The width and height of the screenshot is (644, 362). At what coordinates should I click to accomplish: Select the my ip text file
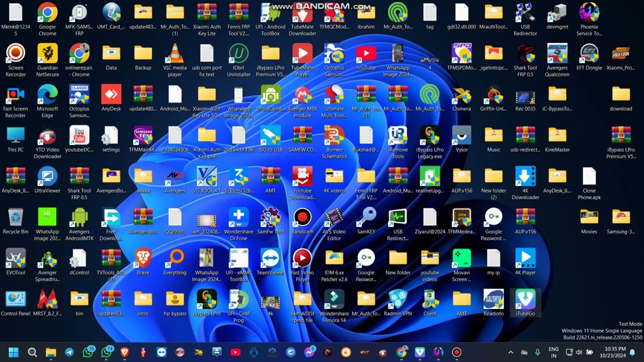coord(494,262)
